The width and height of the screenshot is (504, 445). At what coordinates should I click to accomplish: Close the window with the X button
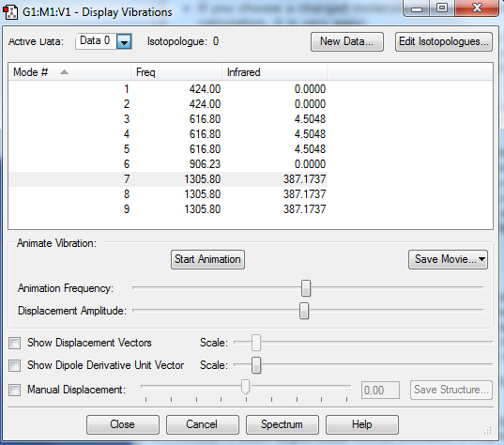(x=477, y=8)
